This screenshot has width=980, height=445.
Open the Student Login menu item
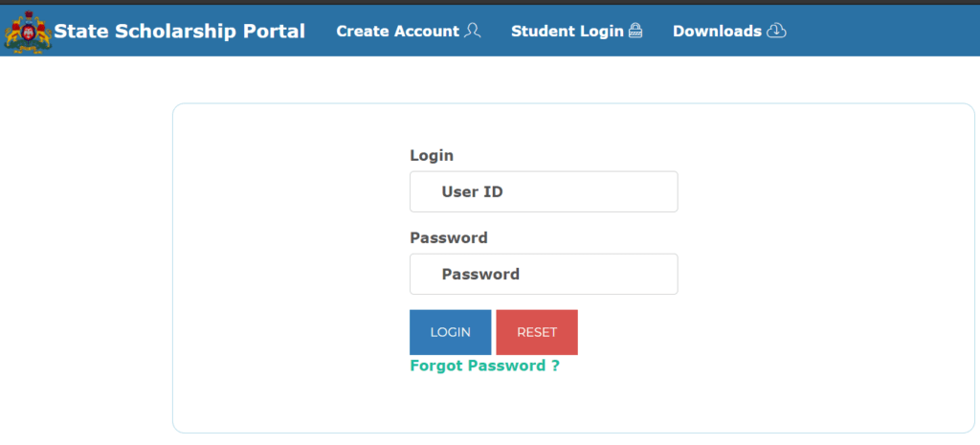[568, 32]
